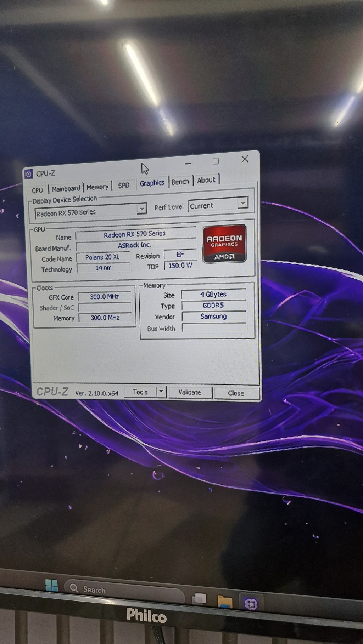Click the 'Ver. 2.10.0.x64' version text
The height and width of the screenshot is (644, 363).
click(97, 393)
